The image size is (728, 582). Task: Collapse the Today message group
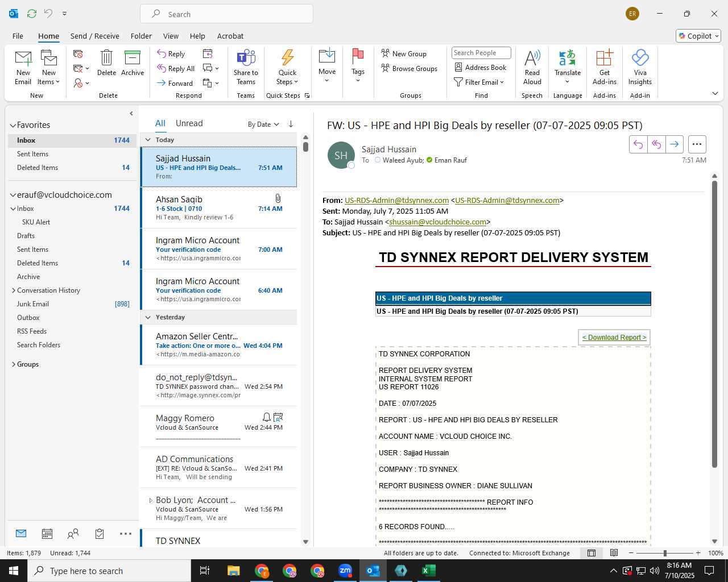(148, 140)
